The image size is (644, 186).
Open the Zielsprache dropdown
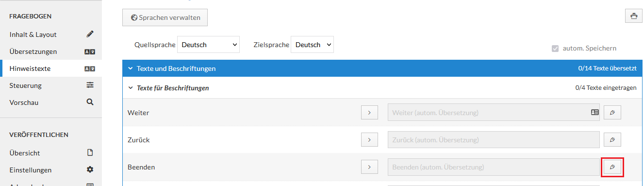(313, 45)
